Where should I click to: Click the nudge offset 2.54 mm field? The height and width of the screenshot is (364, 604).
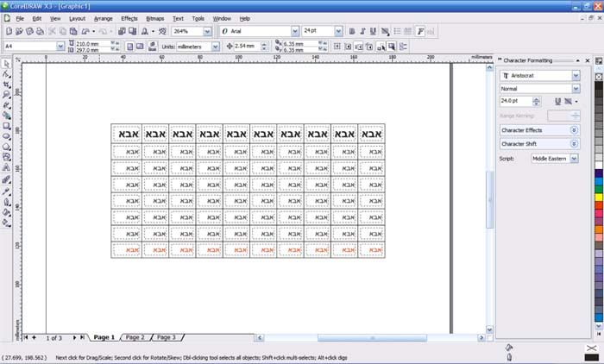tap(247, 47)
